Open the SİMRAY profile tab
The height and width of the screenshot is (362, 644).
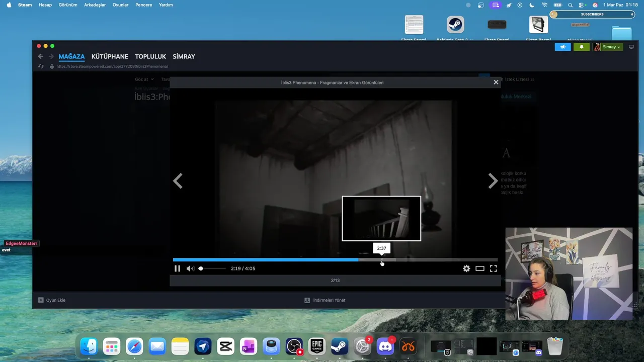click(184, 56)
